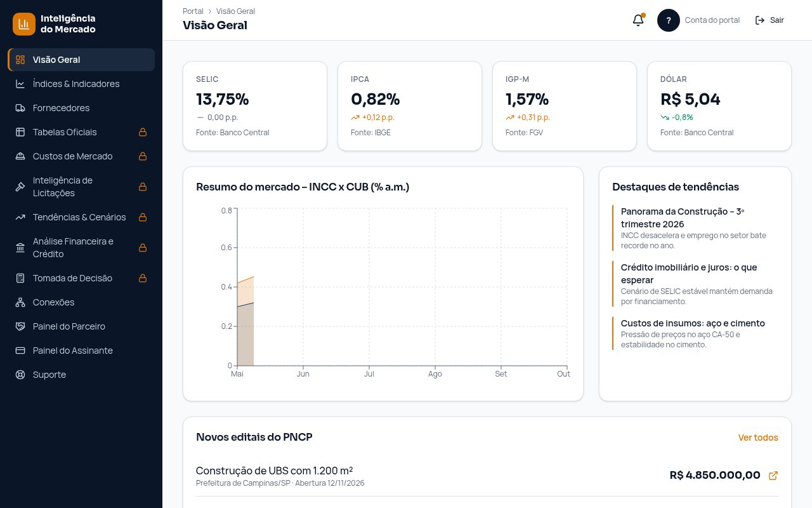
Task: Click the SELIC 0,00 p.p. variation text
Action: tap(223, 117)
